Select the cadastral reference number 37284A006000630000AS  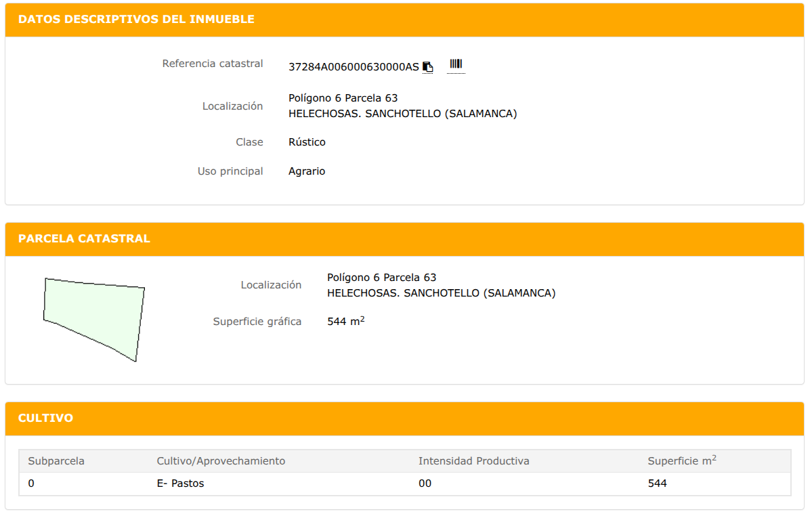pos(354,67)
